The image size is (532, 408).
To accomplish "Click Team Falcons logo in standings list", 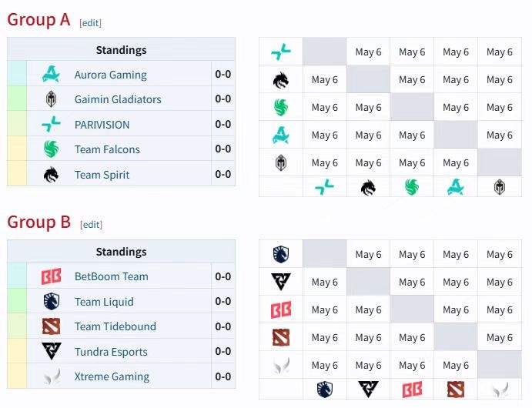I will point(51,149).
